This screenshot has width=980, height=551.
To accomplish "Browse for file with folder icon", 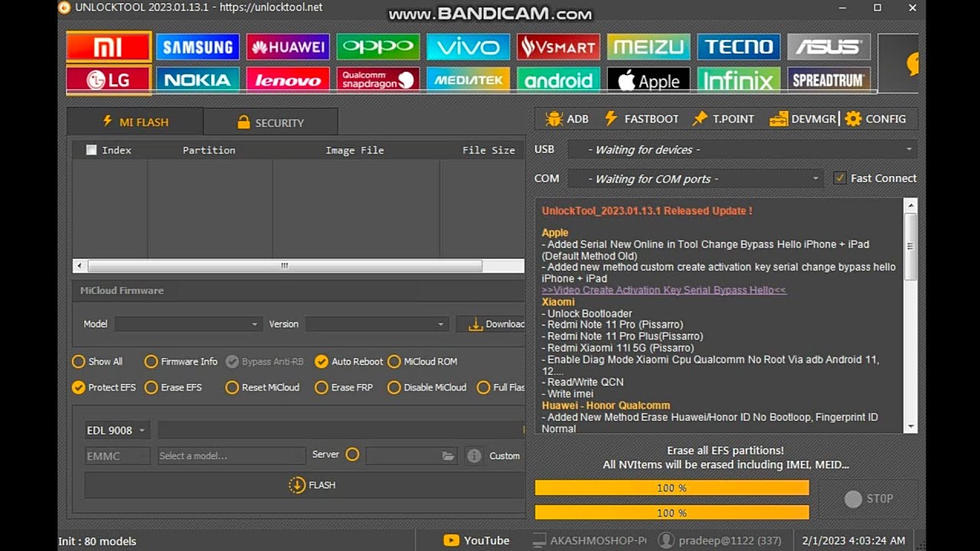I will 448,455.
